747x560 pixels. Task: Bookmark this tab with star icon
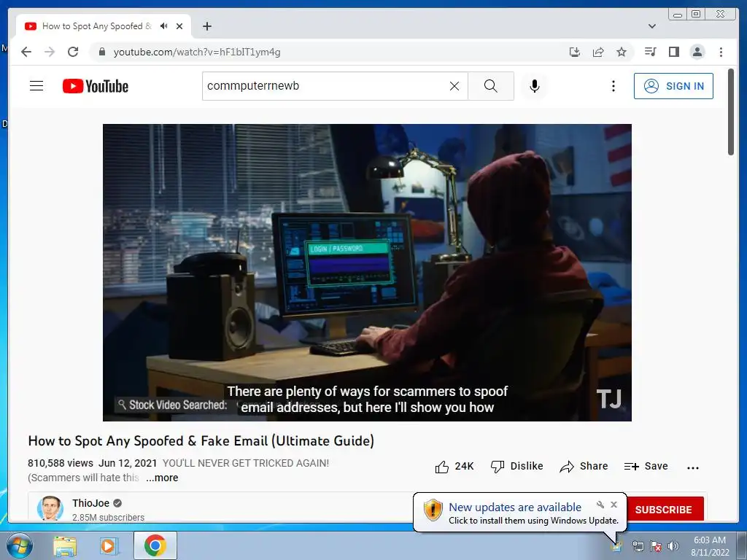click(x=622, y=52)
